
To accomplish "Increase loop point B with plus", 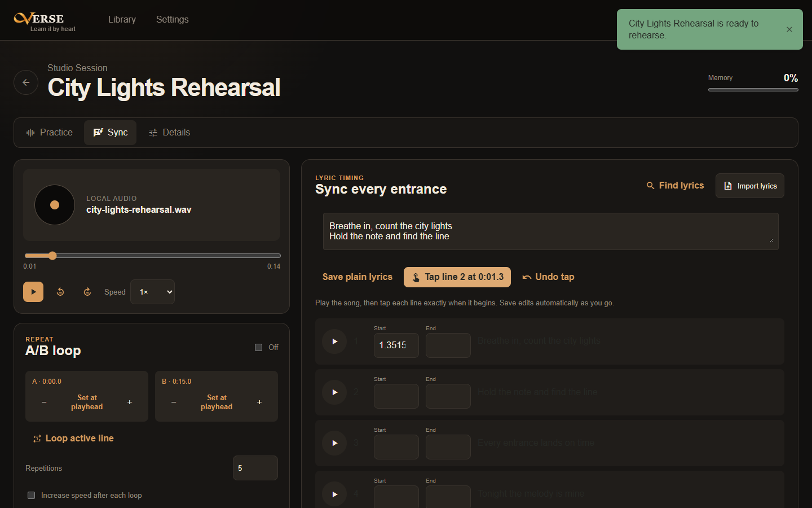I will 259,402.
